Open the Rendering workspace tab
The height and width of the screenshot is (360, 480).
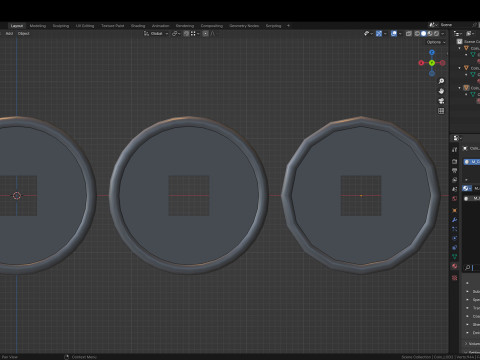(x=185, y=26)
